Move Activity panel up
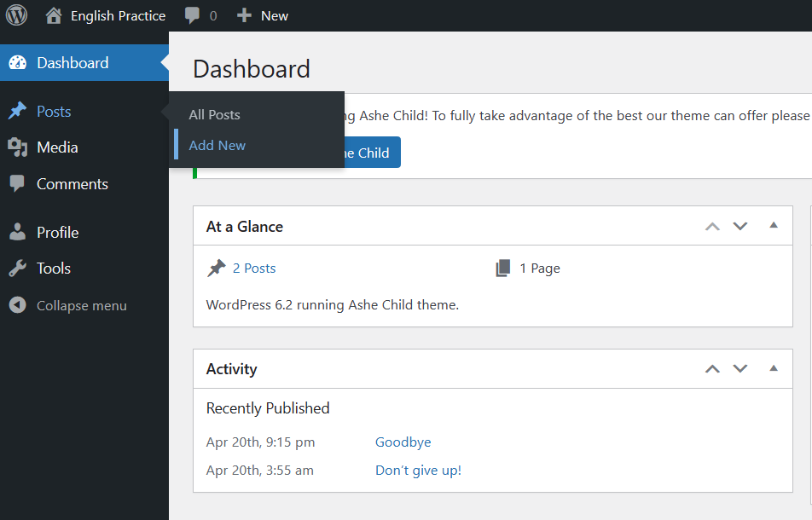This screenshot has height=520, width=812. point(712,368)
